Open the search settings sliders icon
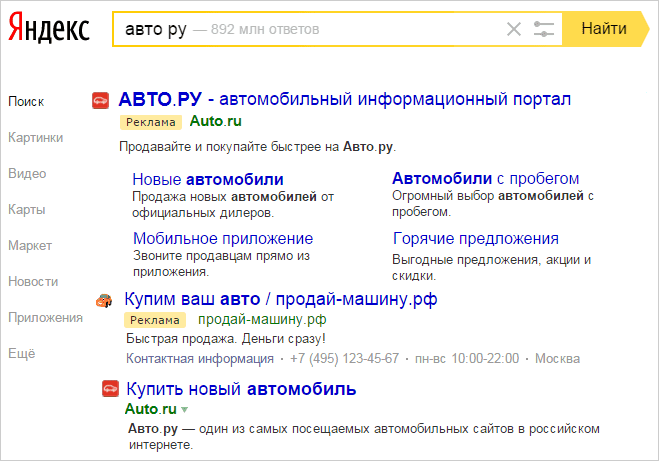The height and width of the screenshot is (461, 659). click(544, 29)
